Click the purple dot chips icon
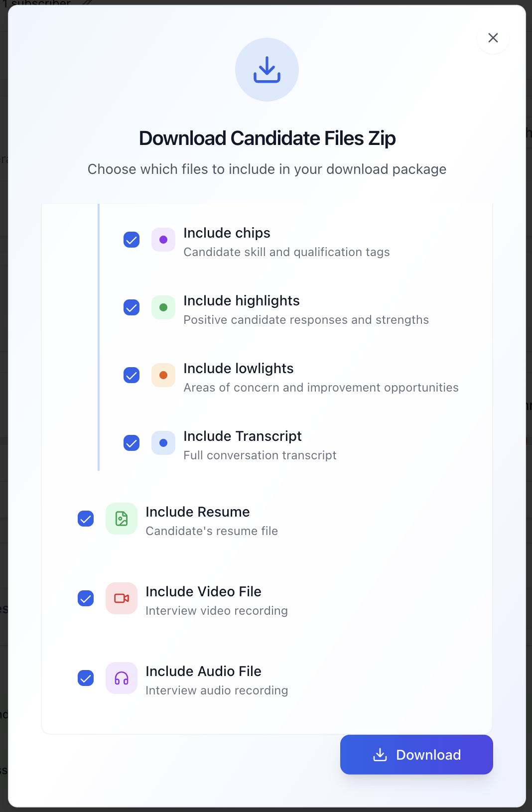The height and width of the screenshot is (812, 532). (163, 240)
